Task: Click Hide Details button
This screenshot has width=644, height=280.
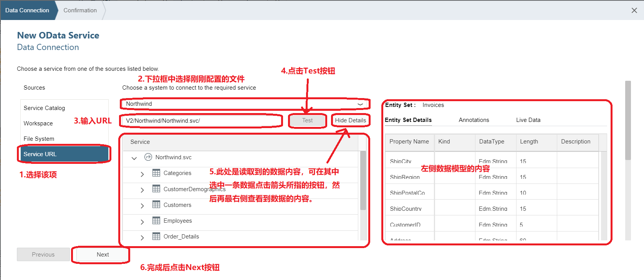Action: tap(350, 120)
